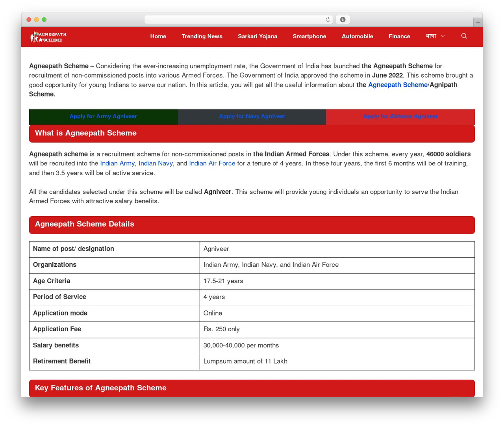The width and height of the screenshot is (504, 427).
Task: Expand the भाषा language dropdown
Action: 435,36
